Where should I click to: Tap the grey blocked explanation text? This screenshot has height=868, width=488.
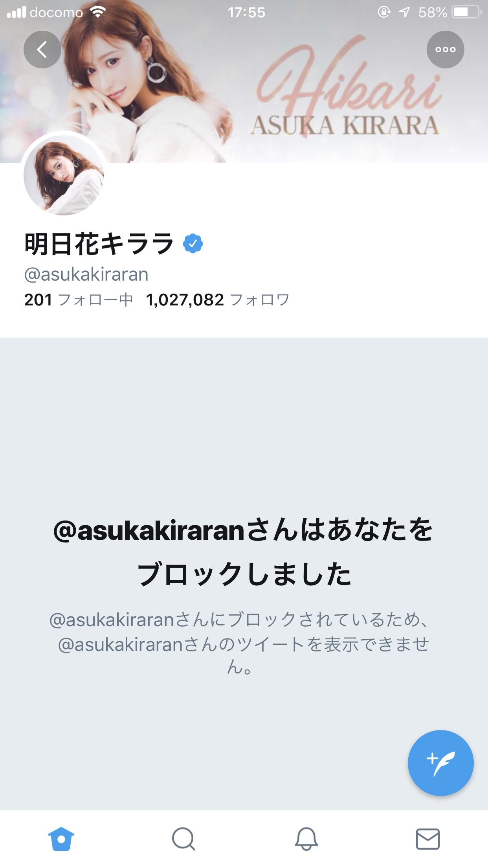pos(240,643)
